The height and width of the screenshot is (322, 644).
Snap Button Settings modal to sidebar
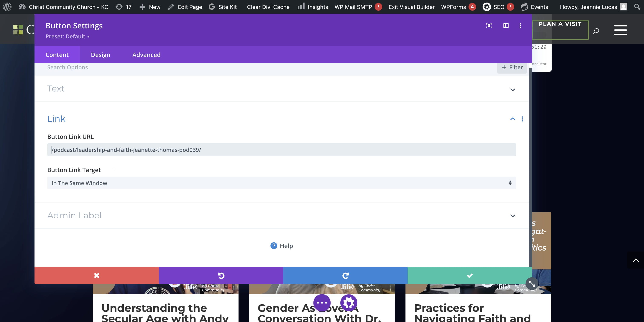pos(506,26)
